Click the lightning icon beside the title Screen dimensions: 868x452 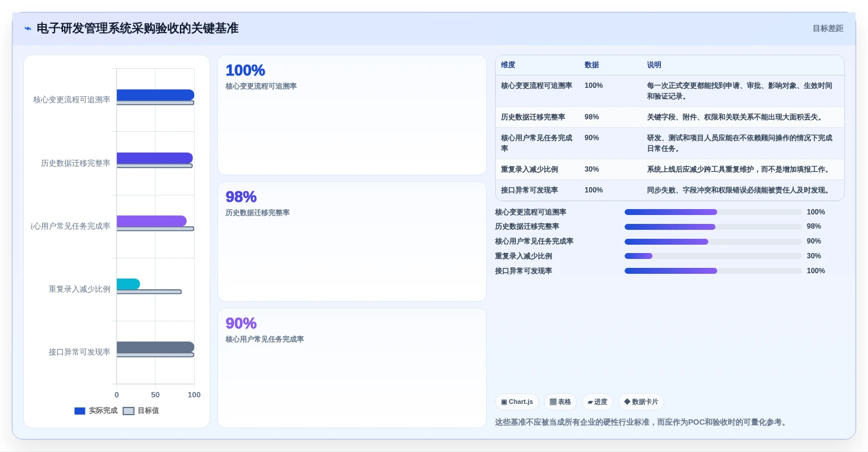click(x=28, y=29)
